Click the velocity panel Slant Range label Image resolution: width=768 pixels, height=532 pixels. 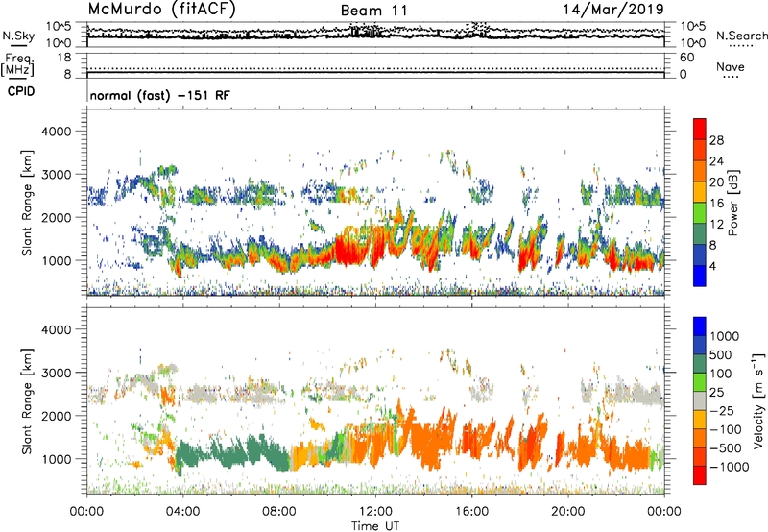click(27, 401)
